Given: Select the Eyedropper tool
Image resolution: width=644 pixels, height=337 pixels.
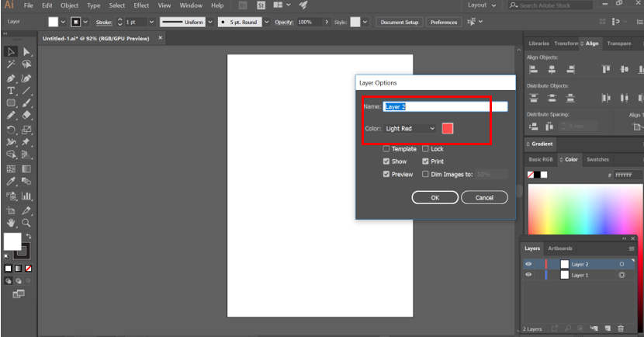Looking at the screenshot, I should point(11,181).
